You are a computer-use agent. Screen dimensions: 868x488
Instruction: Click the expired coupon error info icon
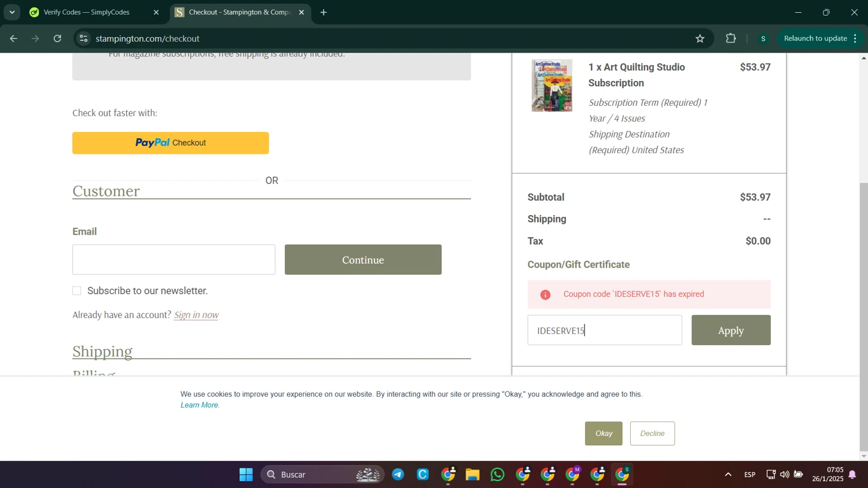(x=545, y=294)
